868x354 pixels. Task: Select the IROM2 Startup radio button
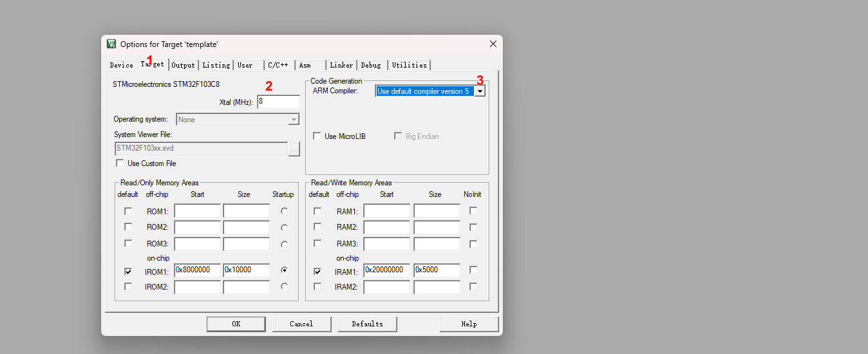(284, 286)
